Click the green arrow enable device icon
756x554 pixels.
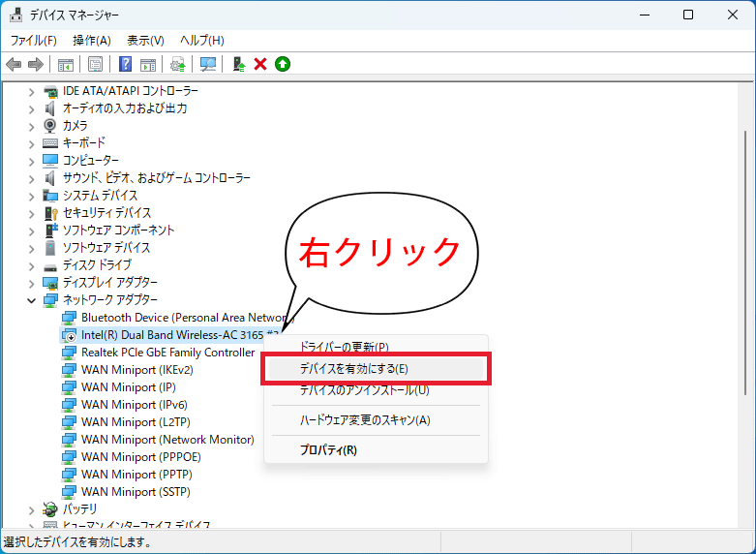(283, 64)
